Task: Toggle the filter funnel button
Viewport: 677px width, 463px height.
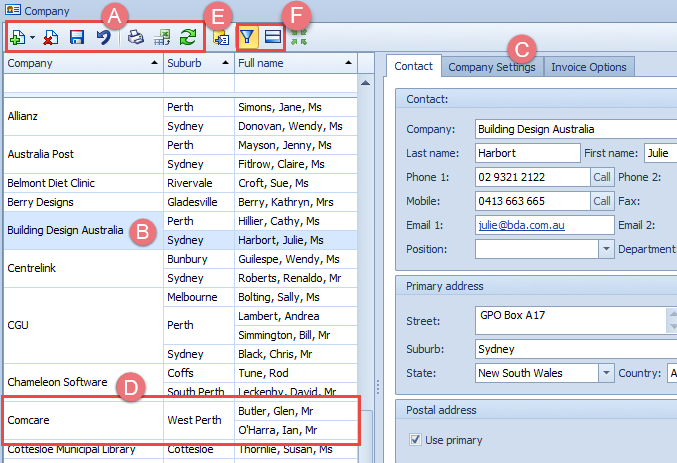Action: pos(247,37)
